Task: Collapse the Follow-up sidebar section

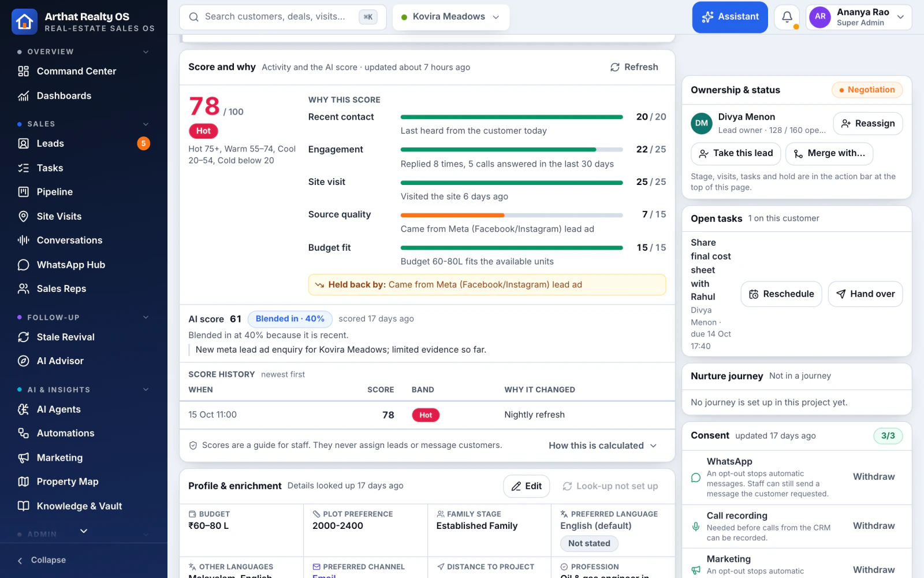Action: [x=146, y=317]
